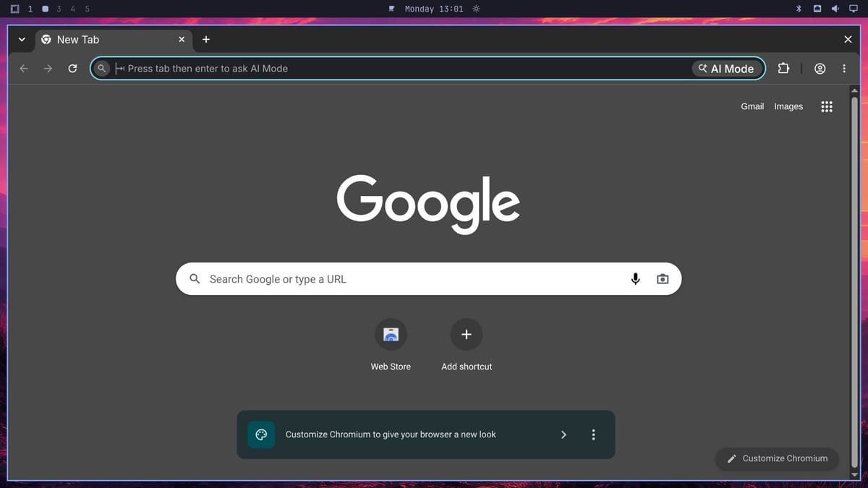Open a new tab with plus button

pos(206,40)
